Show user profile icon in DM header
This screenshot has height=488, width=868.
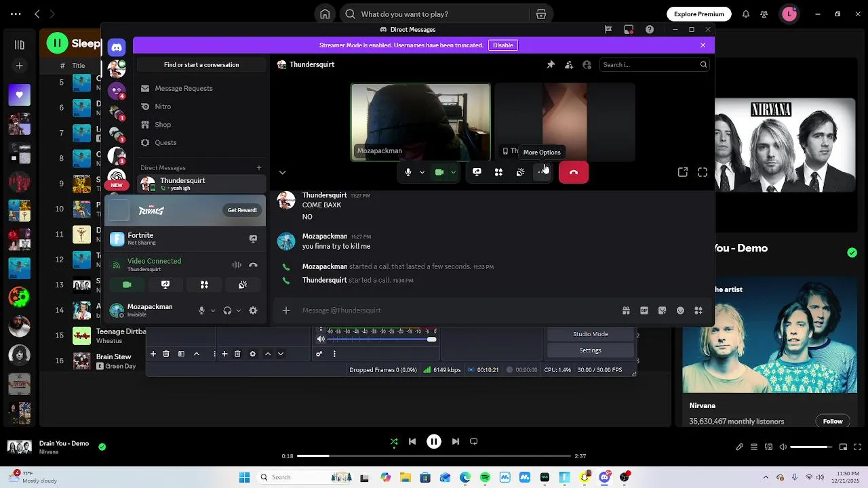587,64
